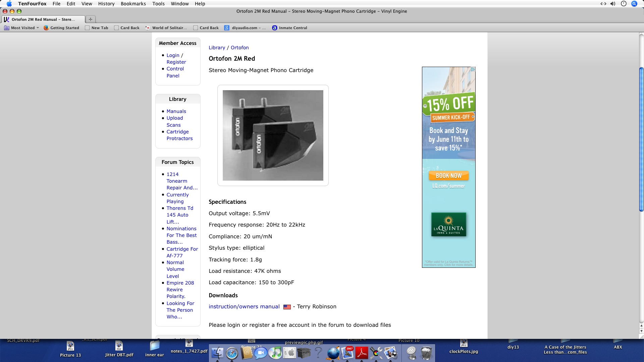Open the Apple menu
The height and width of the screenshot is (362, 644).
9,4
